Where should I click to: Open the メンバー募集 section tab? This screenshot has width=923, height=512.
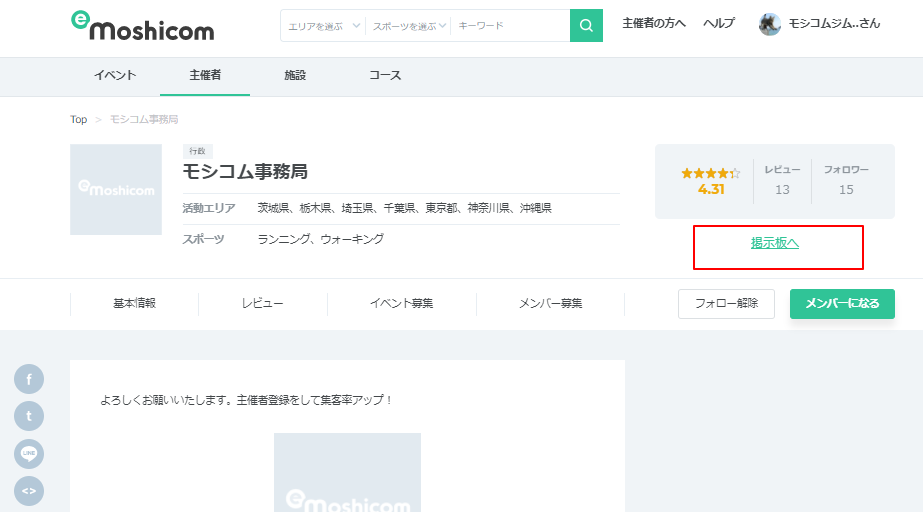point(550,304)
